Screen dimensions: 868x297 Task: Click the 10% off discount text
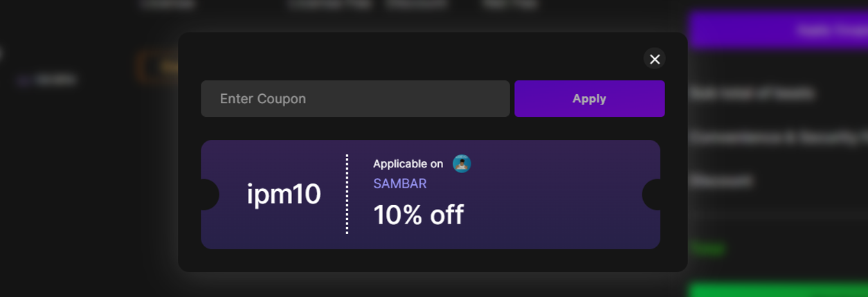[418, 215]
